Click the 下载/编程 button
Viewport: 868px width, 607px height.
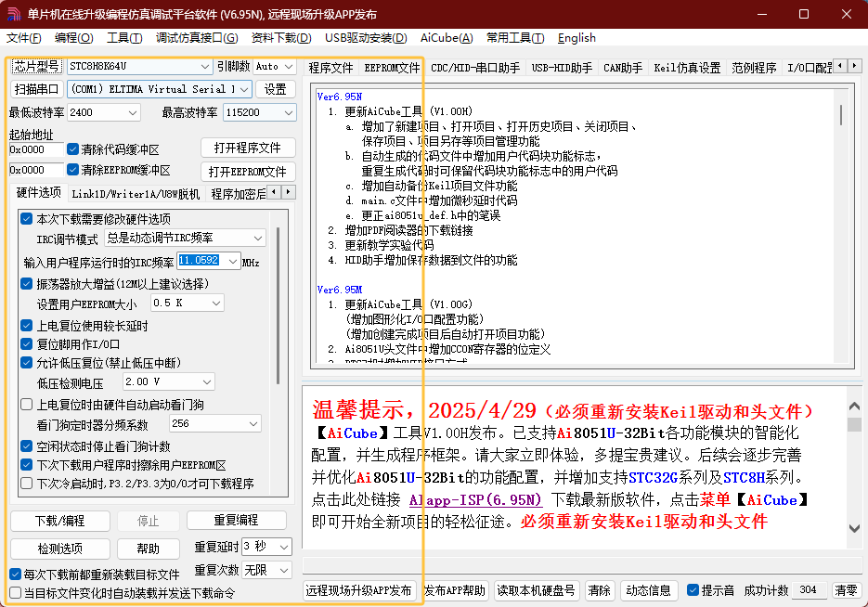coord(59,521)
